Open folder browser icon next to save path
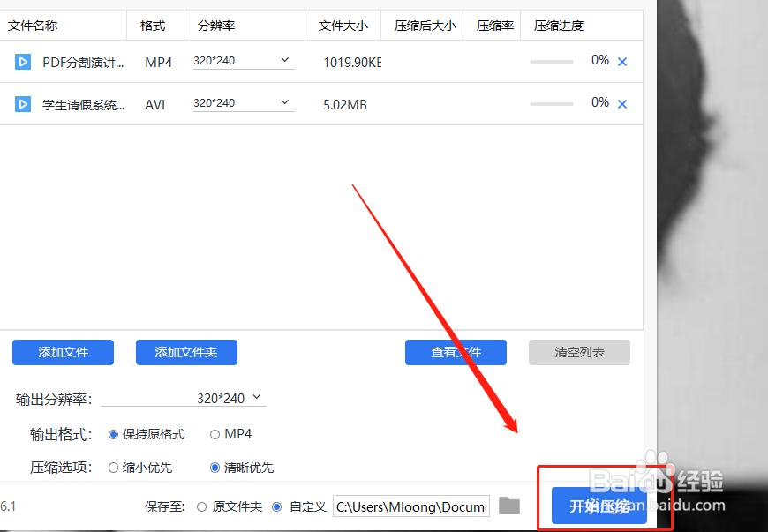Viewport: 768px width, 532px height. (508, 506)
